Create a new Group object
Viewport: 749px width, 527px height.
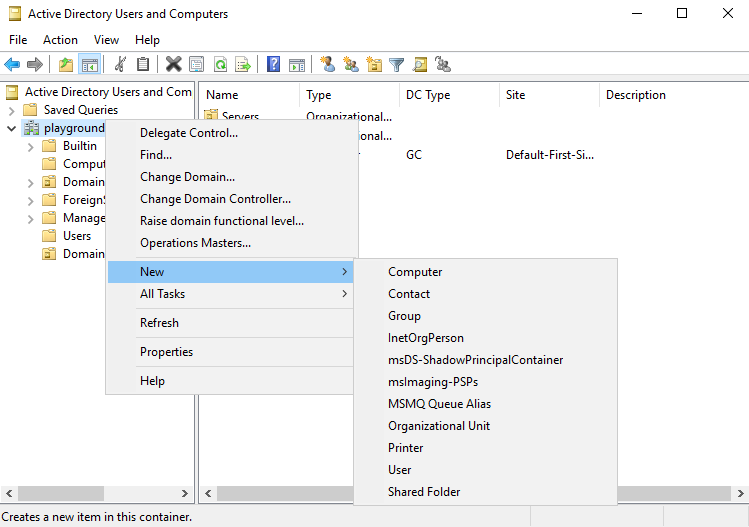(x=486, y=316)
